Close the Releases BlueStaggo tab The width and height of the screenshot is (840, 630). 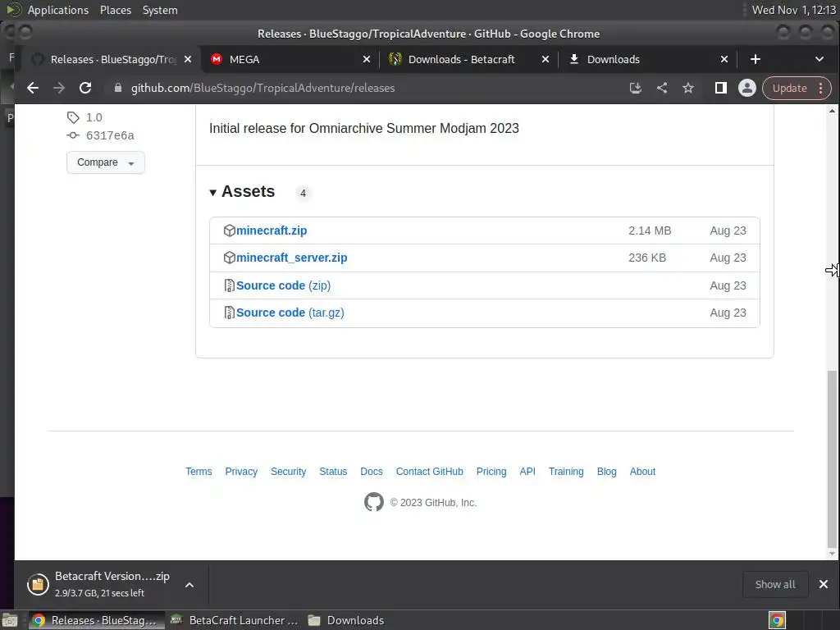tap(188, 59)
